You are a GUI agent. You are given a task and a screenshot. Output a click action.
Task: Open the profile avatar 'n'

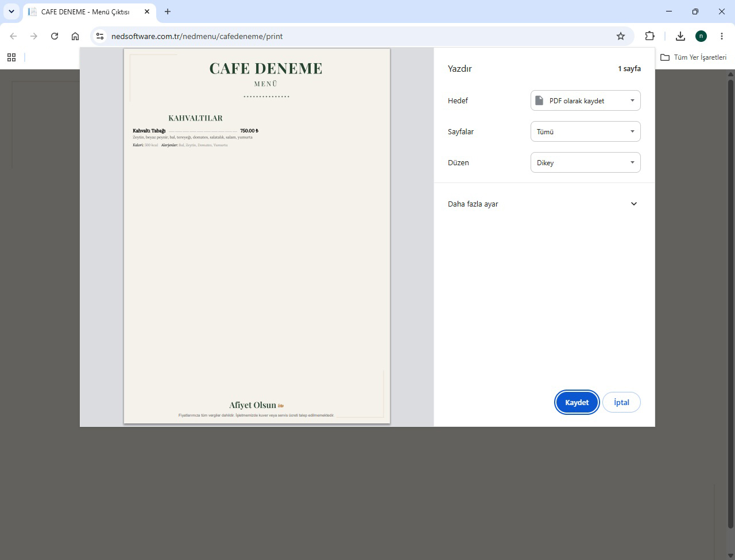pos(701,36)
